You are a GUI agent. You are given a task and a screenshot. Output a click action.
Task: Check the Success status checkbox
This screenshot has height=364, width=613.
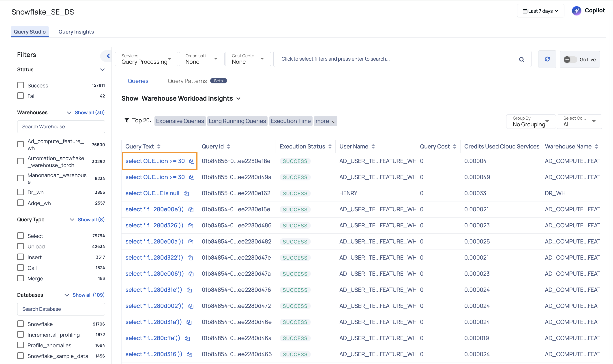click(21, 85)
